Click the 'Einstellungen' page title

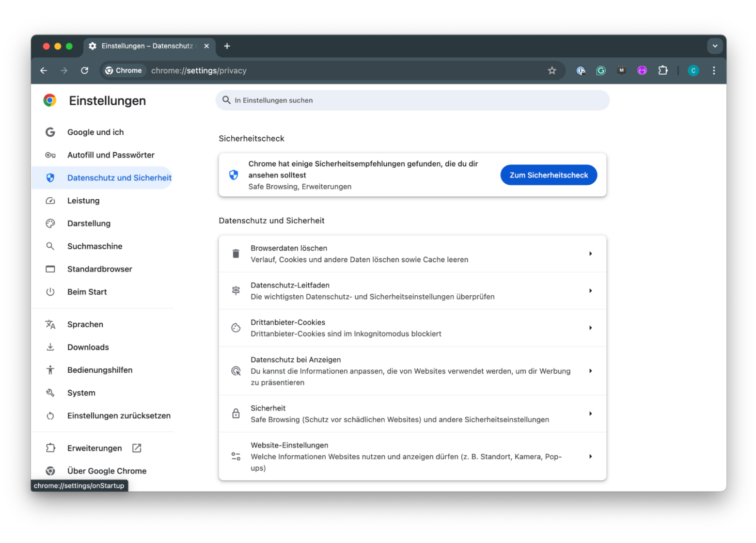pos(108,101)
